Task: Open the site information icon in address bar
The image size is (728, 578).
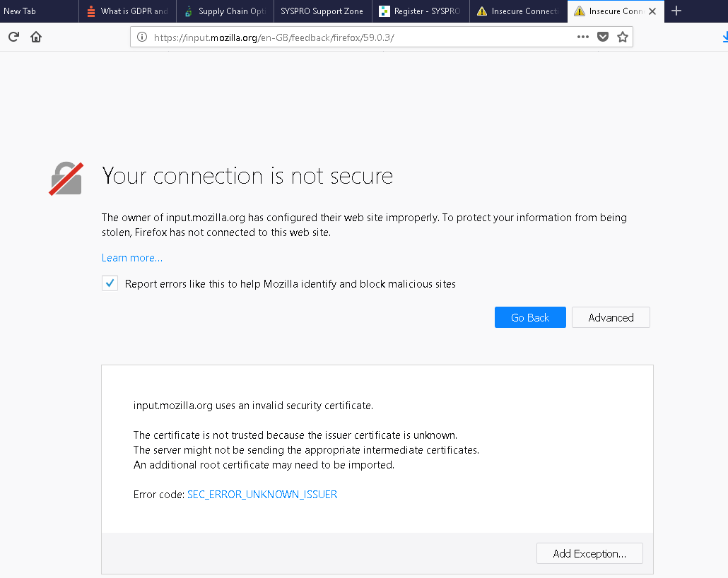Action: [x=142, y=37]
